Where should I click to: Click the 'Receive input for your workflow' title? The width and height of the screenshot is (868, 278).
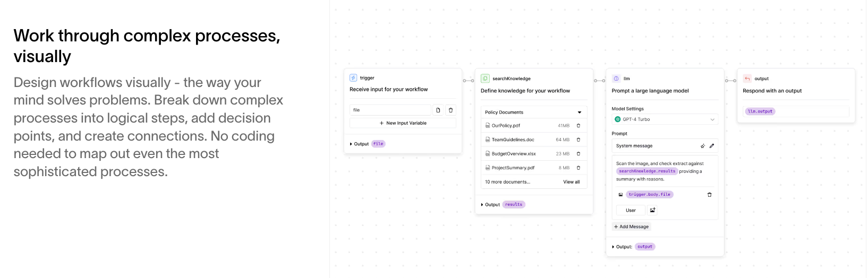point(388,90)
